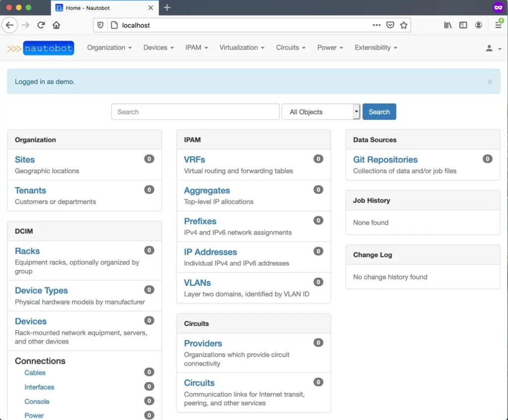Click the private browsing mask icon
Screen dimensions: 508x420
click(x=498, y=7)
